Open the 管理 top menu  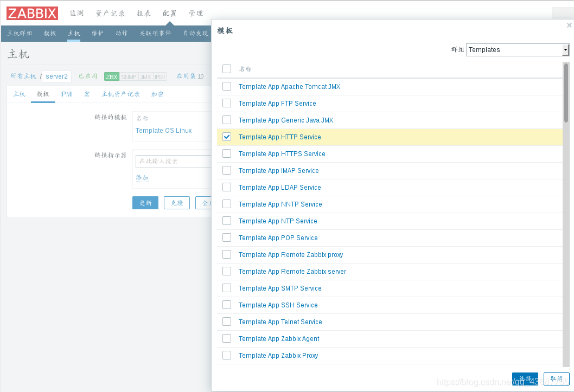click(x=196, y=13)
